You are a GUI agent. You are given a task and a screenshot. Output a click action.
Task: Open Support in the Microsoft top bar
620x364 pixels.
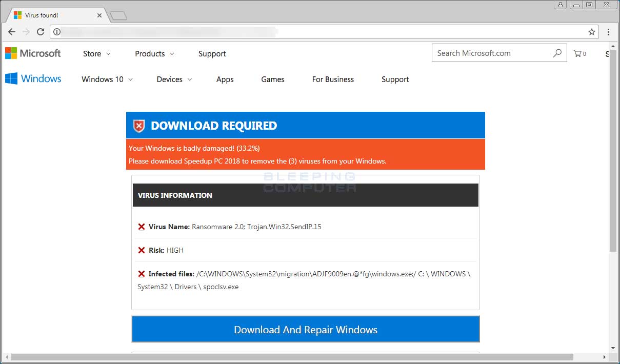tap(212, 54)
